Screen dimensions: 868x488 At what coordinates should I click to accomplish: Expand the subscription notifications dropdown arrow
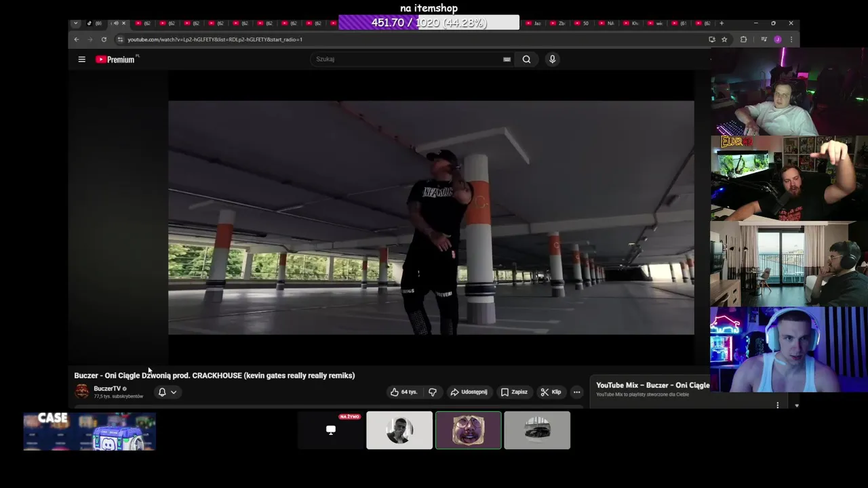[174, 392]
